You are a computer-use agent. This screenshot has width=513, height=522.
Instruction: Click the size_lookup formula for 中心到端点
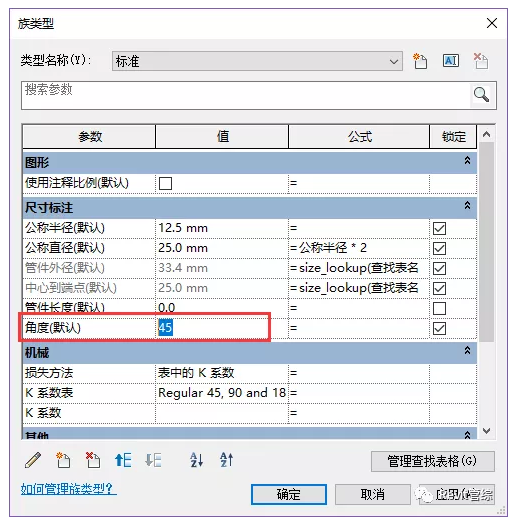(359, 288)
